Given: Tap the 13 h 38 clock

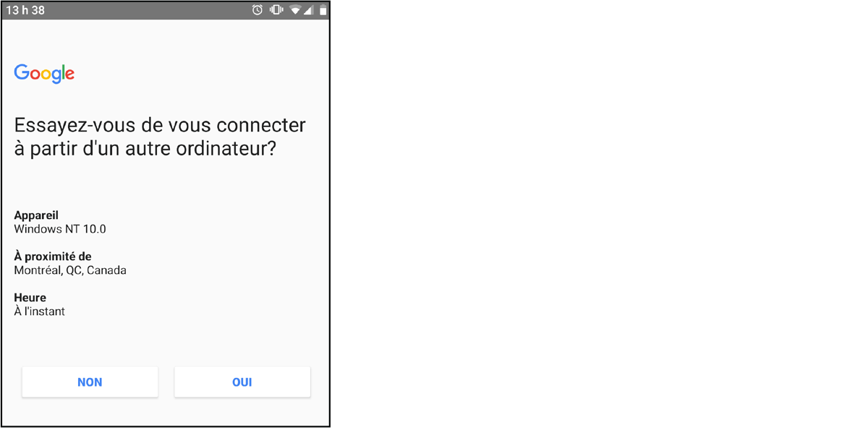Looking at the screenshot, I should 25,10.
